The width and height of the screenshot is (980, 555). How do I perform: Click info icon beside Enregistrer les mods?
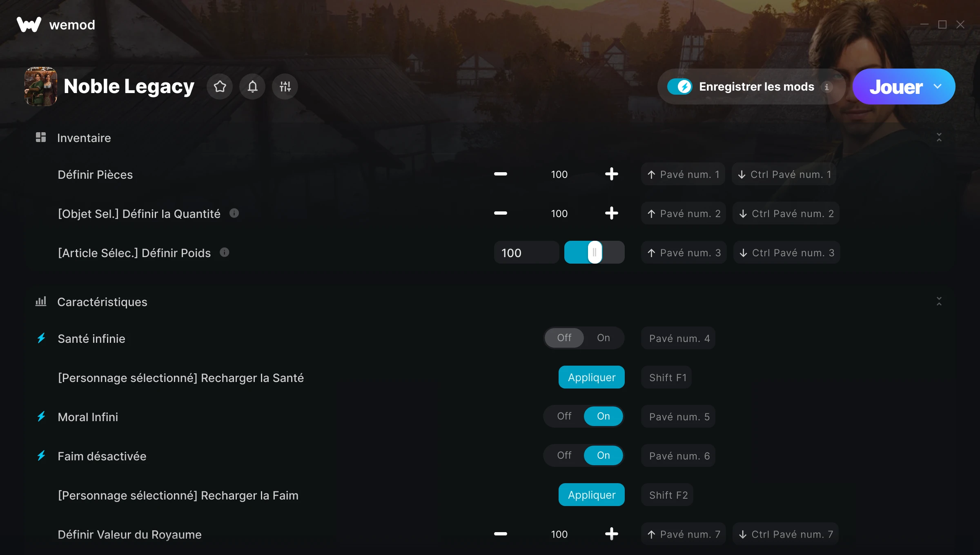(x=827, y=87)
